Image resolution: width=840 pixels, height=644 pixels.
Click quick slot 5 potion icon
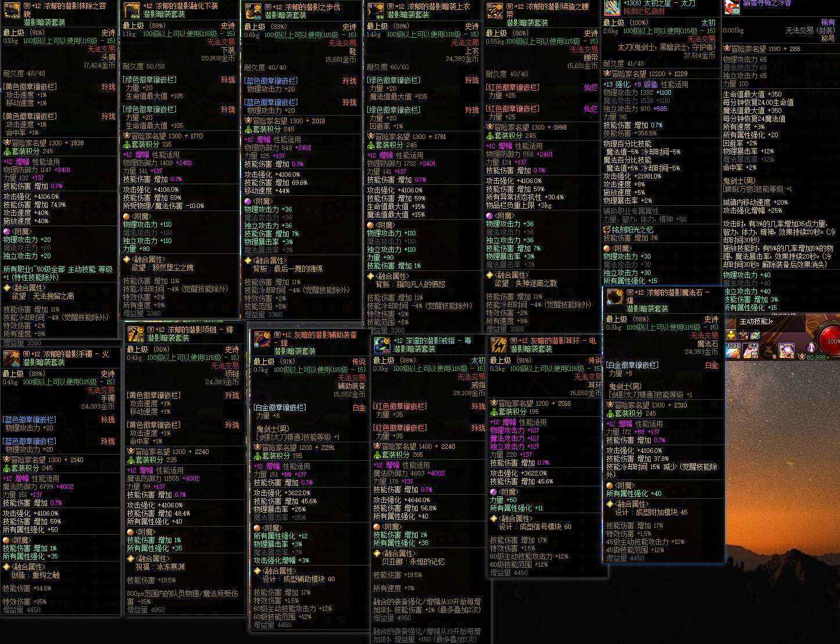769,350
